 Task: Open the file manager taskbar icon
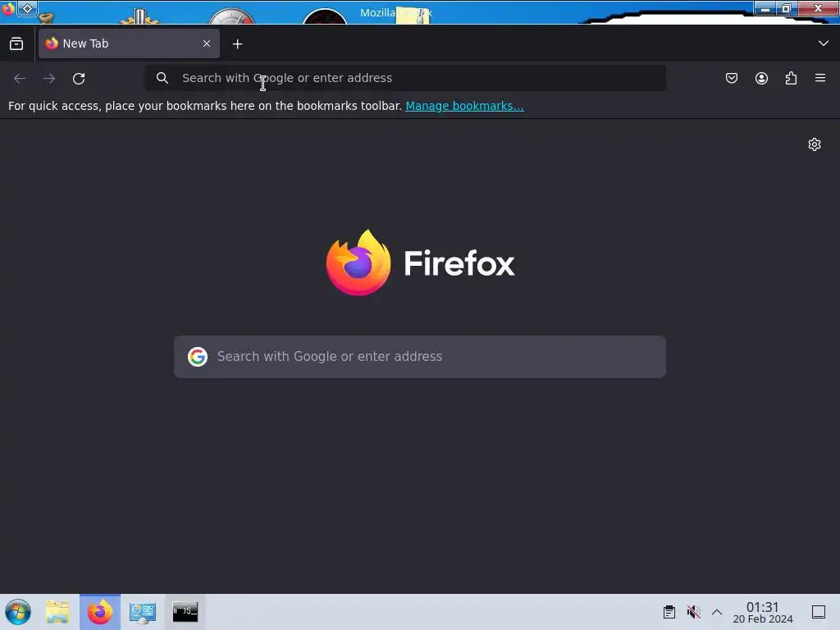(x=58, y=612)
